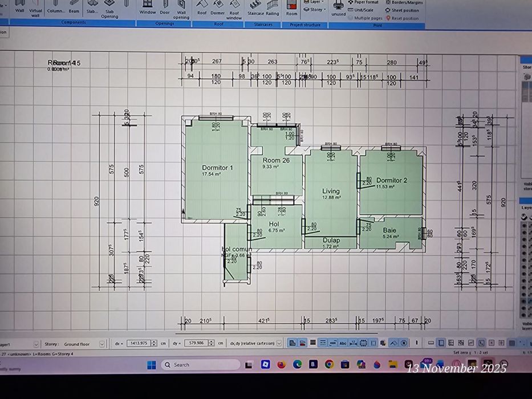The height and width of the screenshot is (399, 532).
Task: Select the Roof tool
Action: pos(202,8)
